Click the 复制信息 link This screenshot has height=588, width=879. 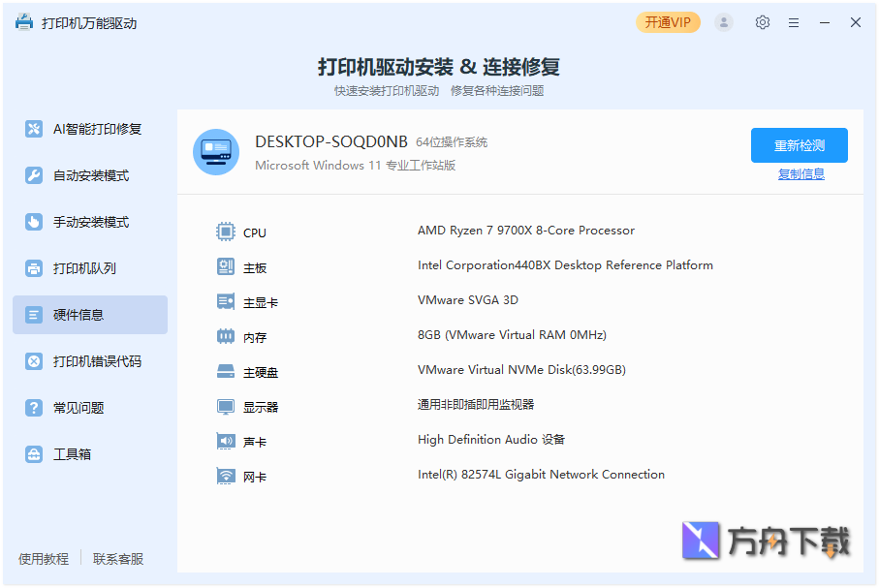[801, 174]
